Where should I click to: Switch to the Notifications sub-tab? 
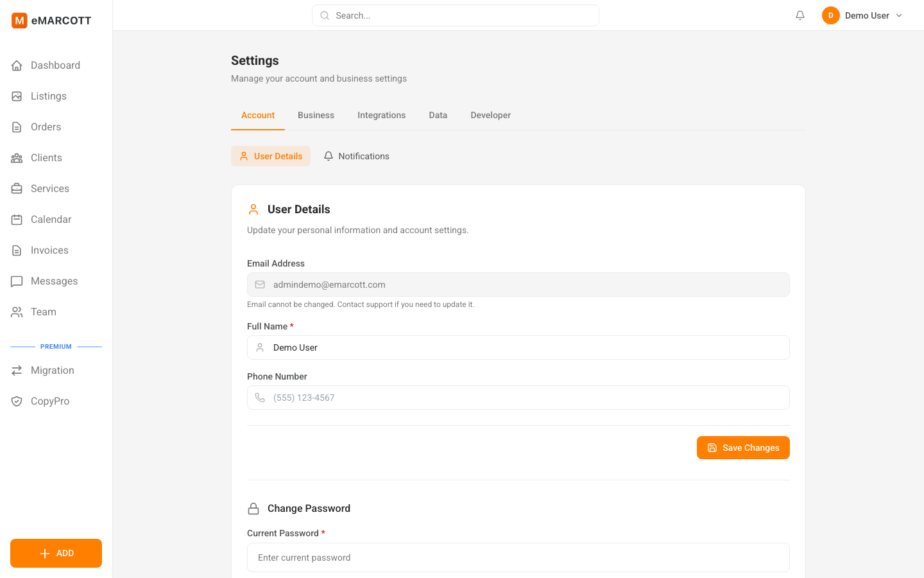point(357,156)
